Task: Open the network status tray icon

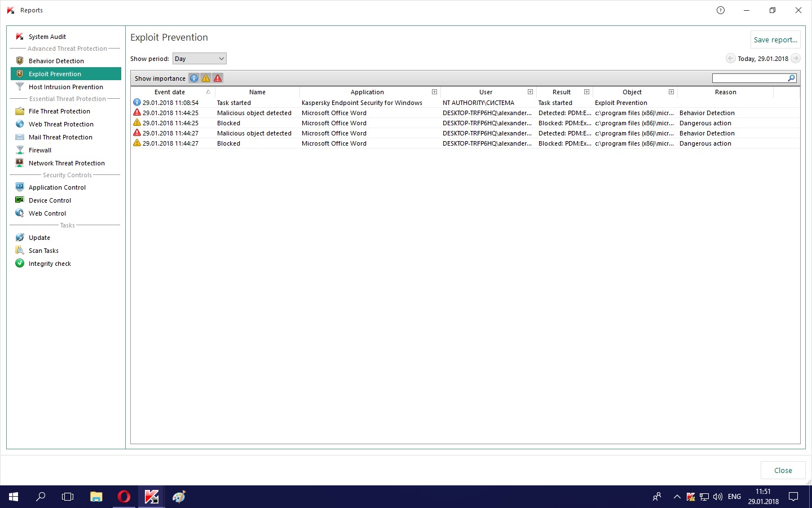Action: [x=704, y=497]
